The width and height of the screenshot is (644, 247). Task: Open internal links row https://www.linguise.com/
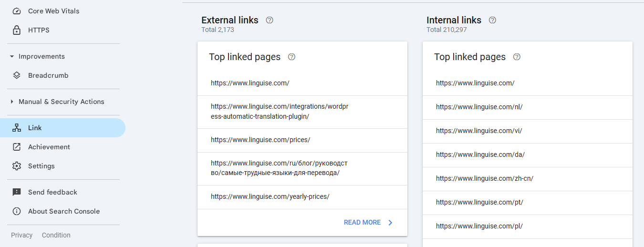point(528,83)
